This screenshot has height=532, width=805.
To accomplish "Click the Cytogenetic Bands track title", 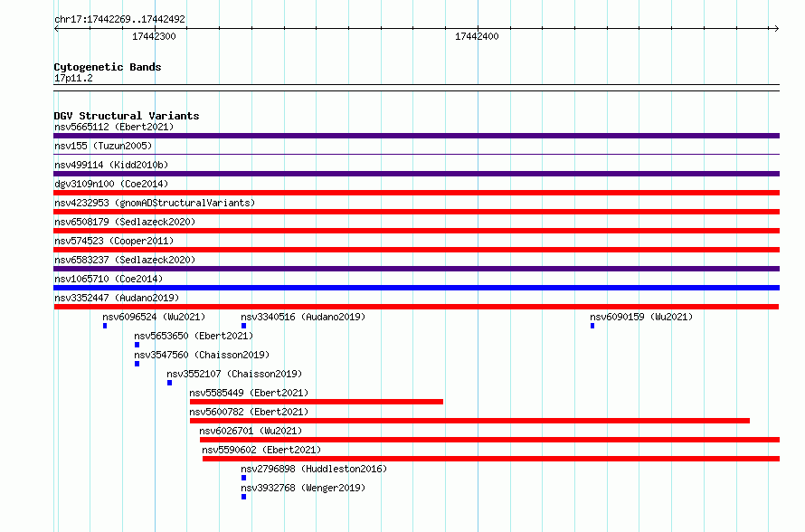I will (x=108, y=67).
